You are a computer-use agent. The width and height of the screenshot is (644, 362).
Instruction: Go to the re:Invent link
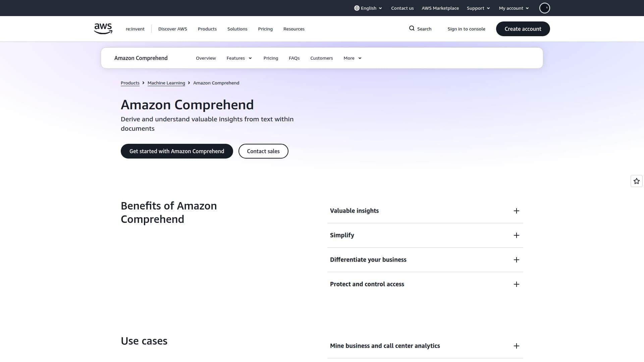135,29
